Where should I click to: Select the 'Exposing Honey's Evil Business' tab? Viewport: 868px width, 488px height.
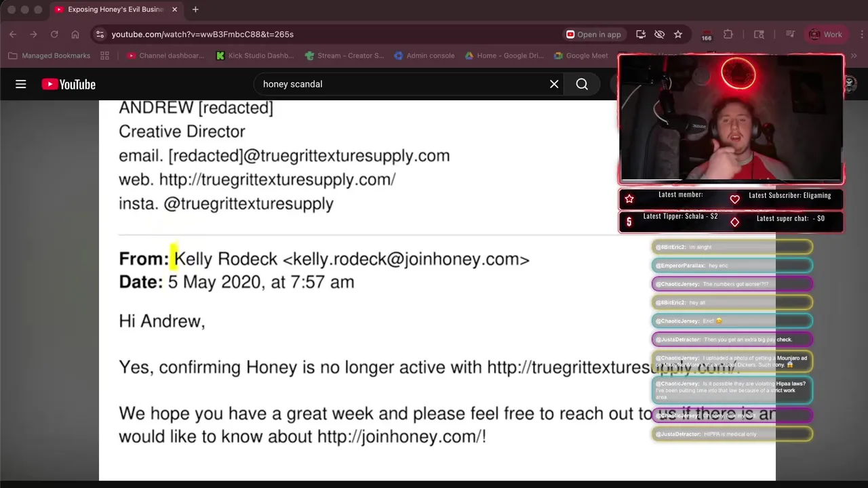115,9
